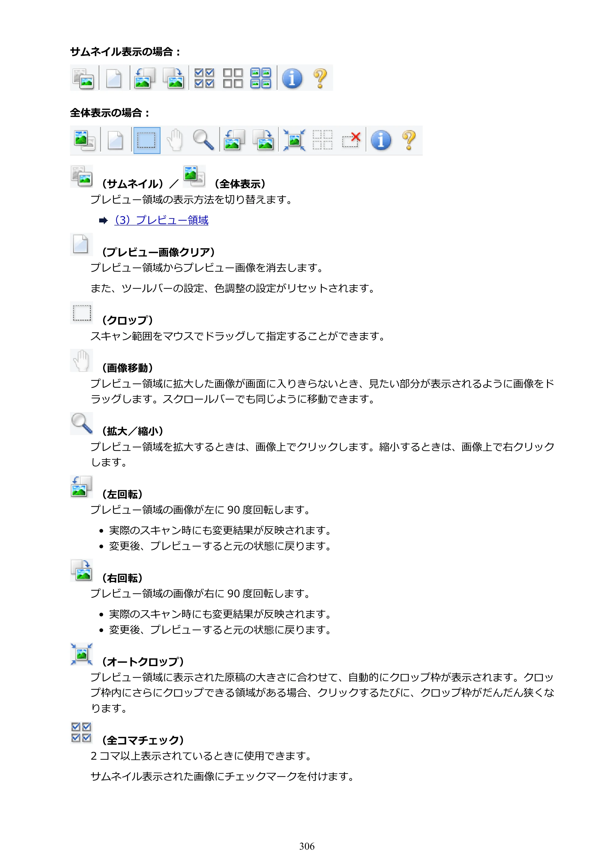The width and height of the screenshot is (614, 868).
Task: Click the サムネイル表示の場合： heading
Action: 125,52
